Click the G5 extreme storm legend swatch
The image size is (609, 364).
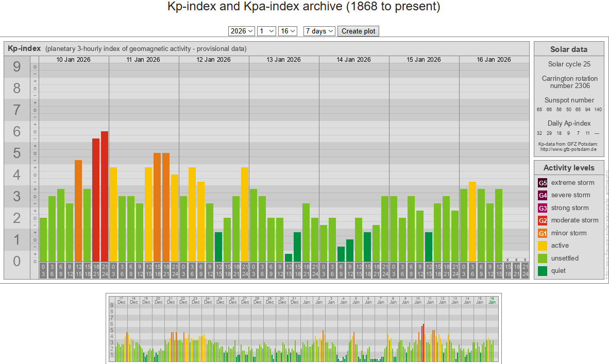(543, 183)
